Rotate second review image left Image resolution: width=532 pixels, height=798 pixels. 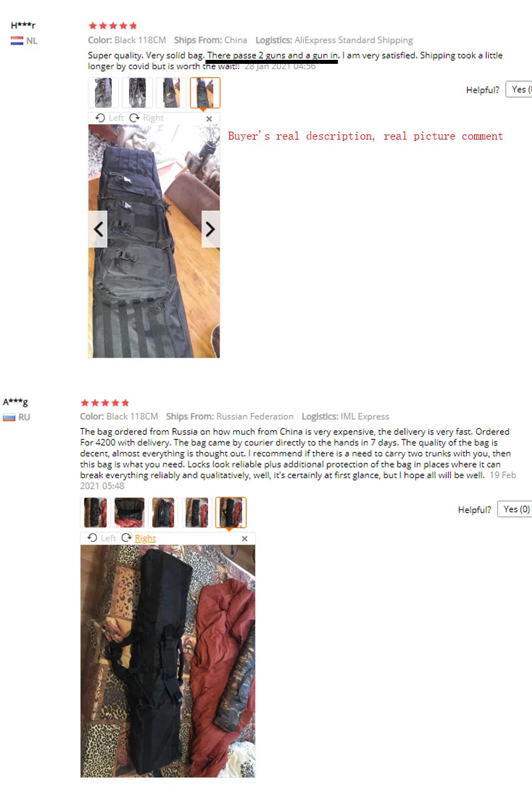point(102,538)
